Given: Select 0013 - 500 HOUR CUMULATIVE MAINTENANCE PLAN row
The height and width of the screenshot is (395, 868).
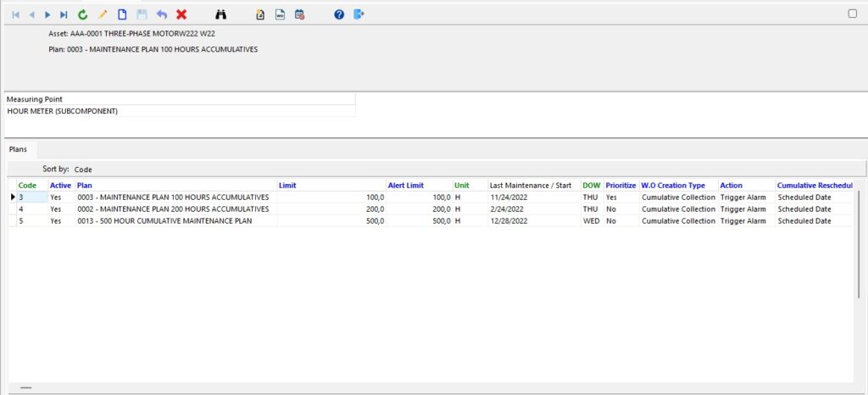Looking at the screenshot, I should click(431, 220).
